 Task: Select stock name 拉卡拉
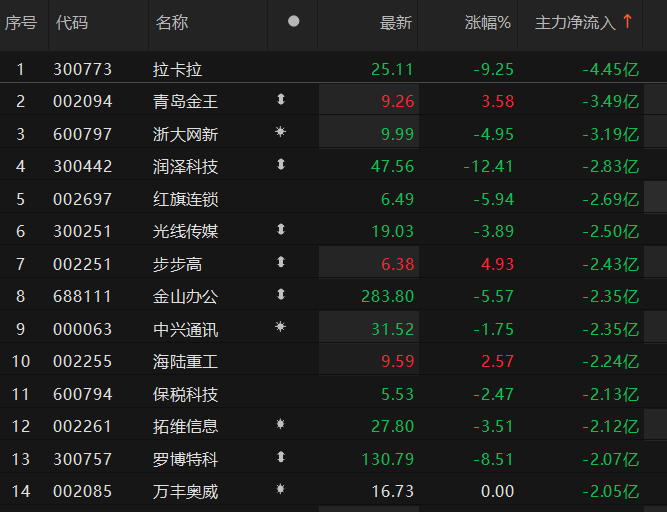click(x=177, y=69)
